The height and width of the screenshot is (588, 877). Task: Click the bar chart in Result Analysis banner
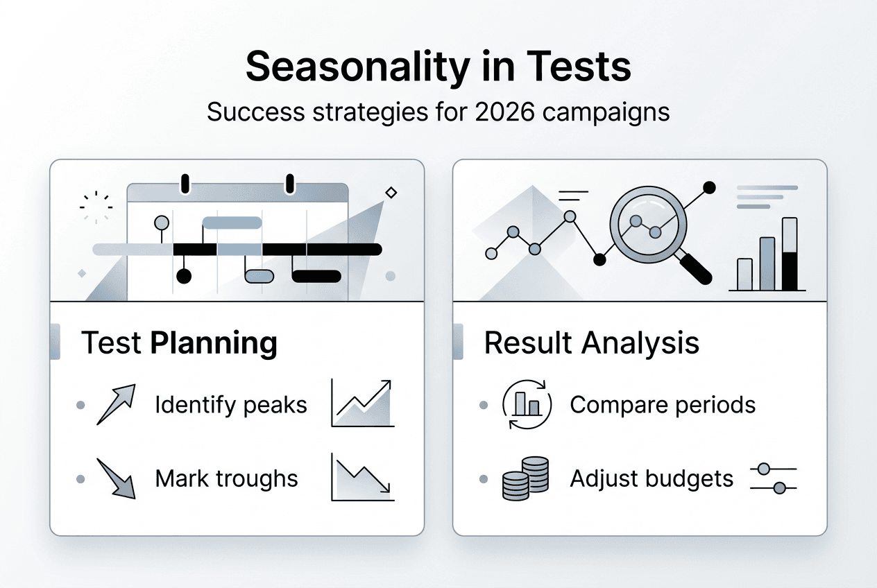pos(767,254)
